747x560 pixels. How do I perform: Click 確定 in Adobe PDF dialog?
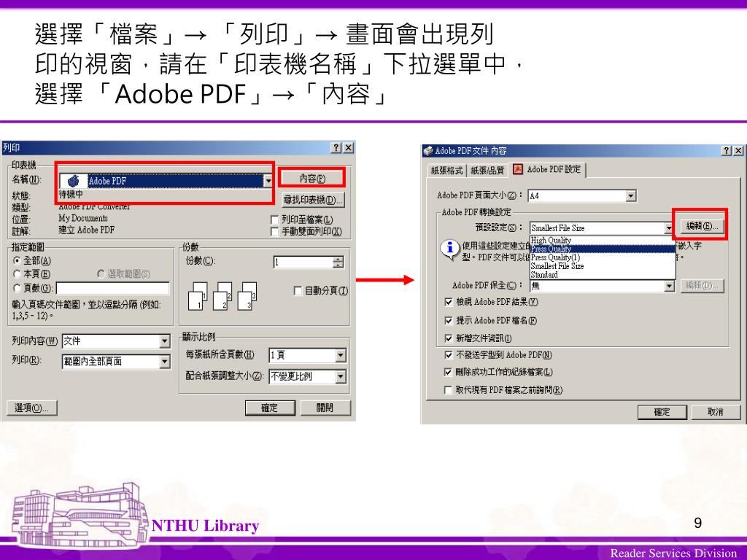click(x=662, y=412)
